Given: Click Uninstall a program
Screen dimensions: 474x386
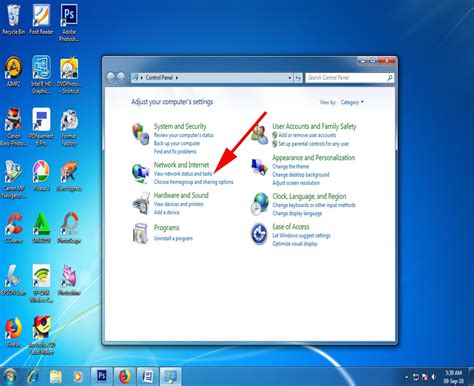Looking at the screenshot, I should (x=173, y=238).
